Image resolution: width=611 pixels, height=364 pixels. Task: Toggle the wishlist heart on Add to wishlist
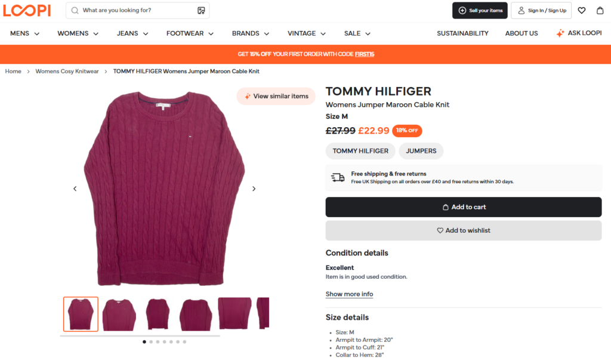click(x=440, y=230)
